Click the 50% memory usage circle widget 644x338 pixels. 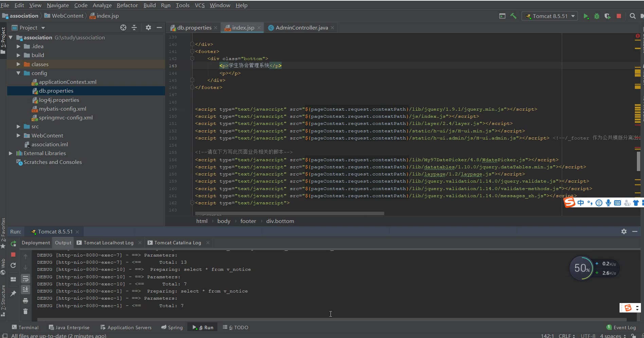(582, 268)
